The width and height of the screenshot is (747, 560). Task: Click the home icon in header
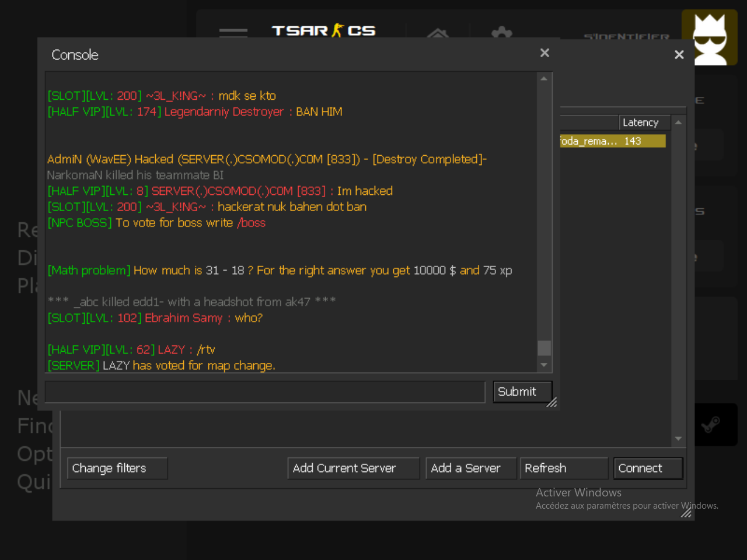438,33
